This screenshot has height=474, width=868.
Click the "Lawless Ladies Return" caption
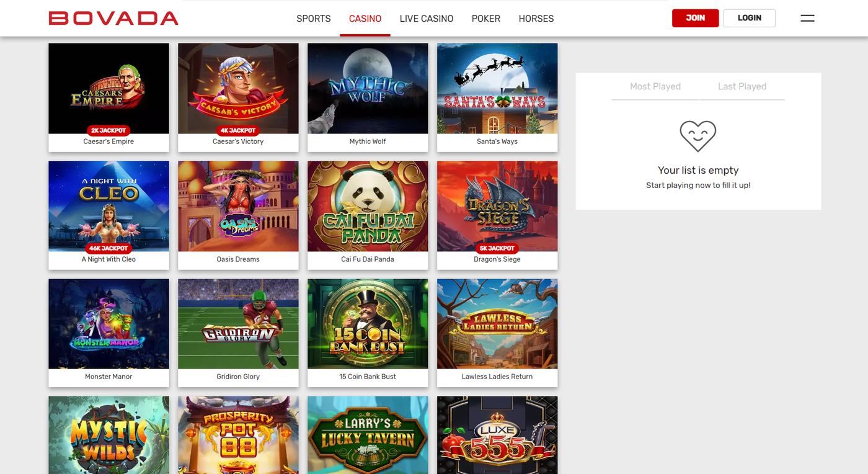(497, 377)
